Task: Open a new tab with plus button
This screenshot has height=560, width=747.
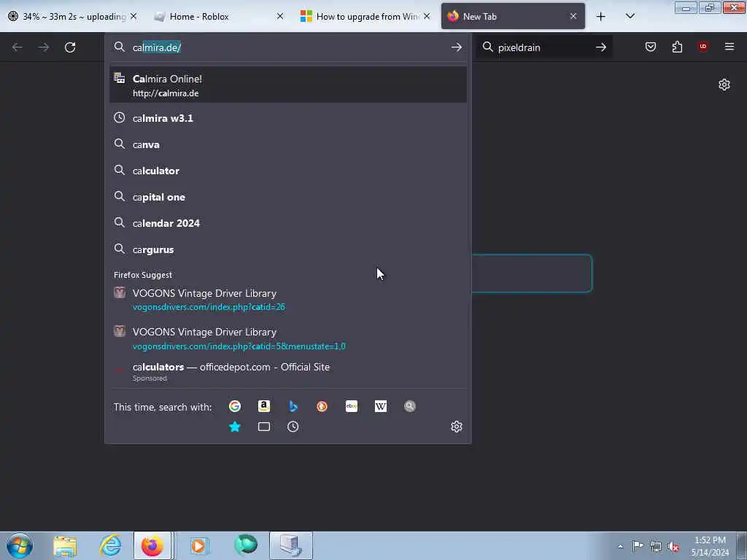Action: (x=601, y=17)
